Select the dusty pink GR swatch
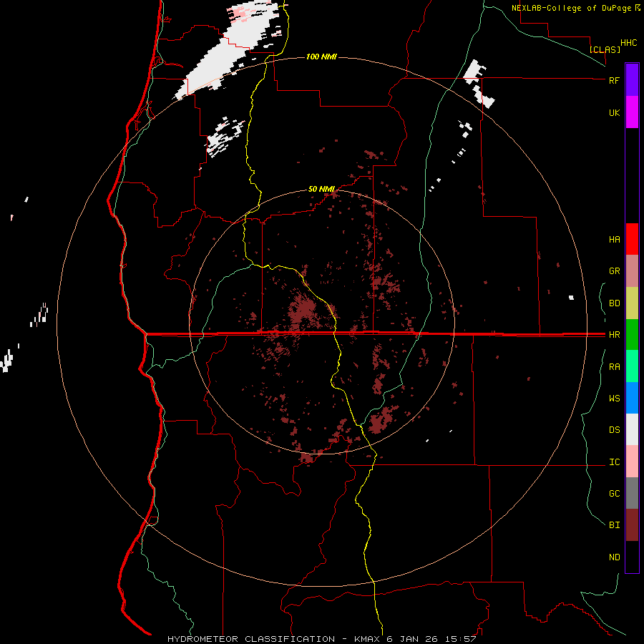The image size is (644, 644). pos(632,271)
